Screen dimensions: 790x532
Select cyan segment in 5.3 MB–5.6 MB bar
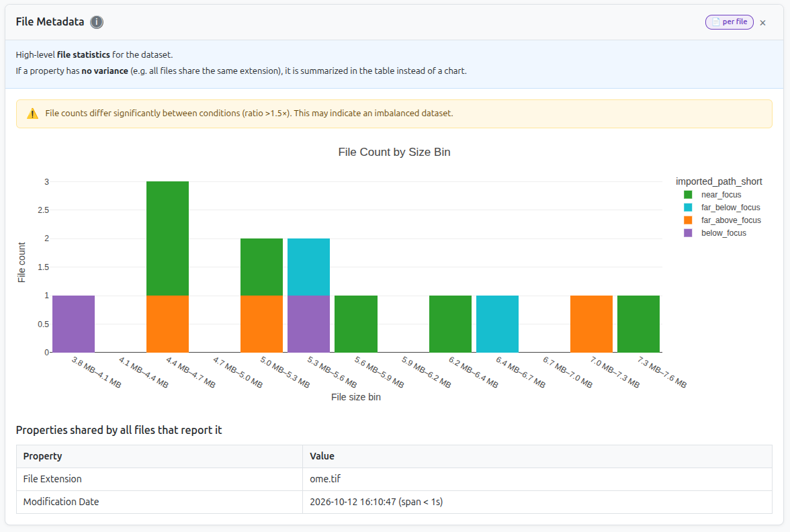308,267
